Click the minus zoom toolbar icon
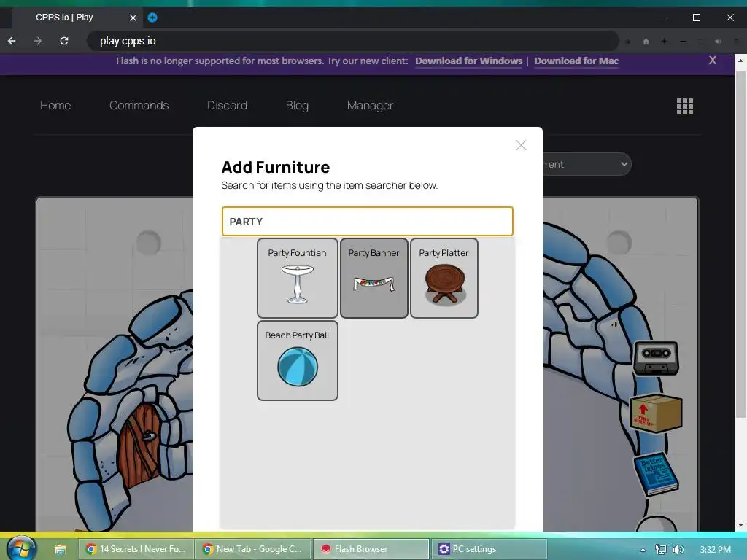The image size is (747, 560). pos(683,42)
